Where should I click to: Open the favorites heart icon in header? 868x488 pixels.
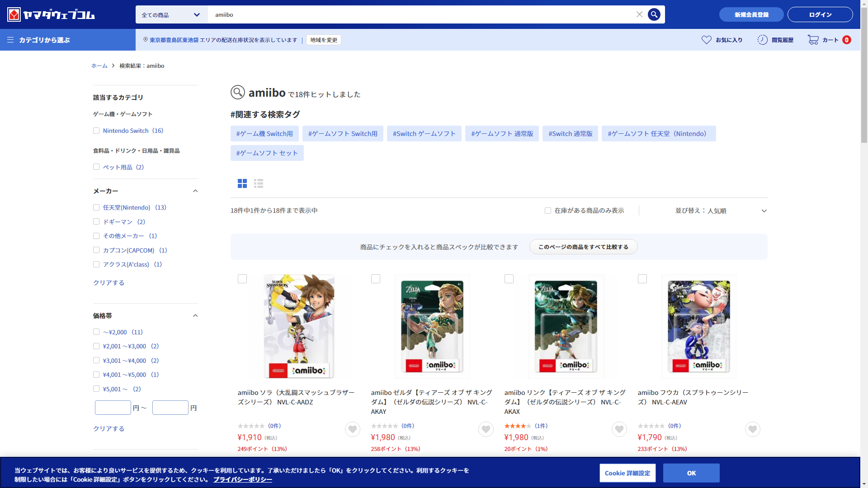[x=706, y=40]
